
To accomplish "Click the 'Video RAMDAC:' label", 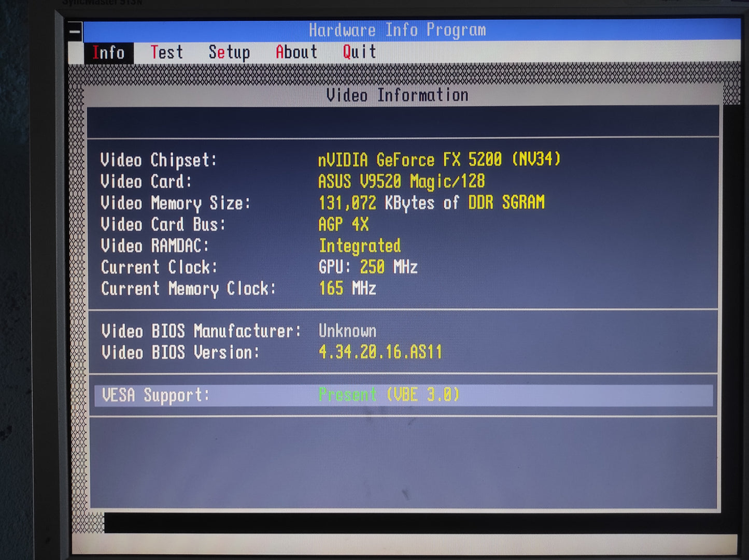I will 155,246.
